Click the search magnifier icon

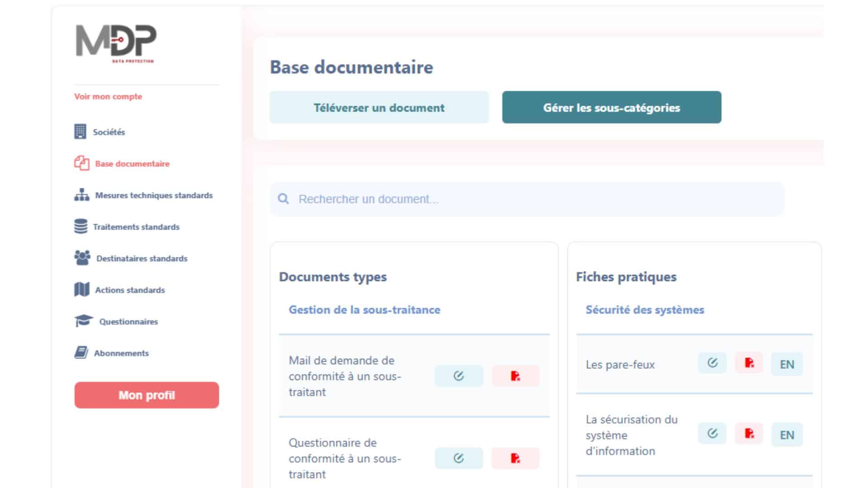point(283,198)
